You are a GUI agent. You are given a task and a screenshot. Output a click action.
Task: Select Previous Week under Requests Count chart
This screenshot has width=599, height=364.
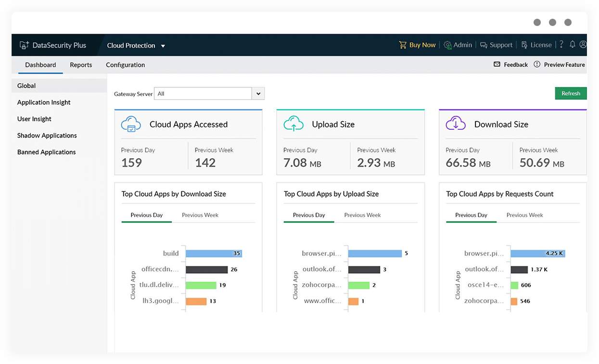point(524,215)
